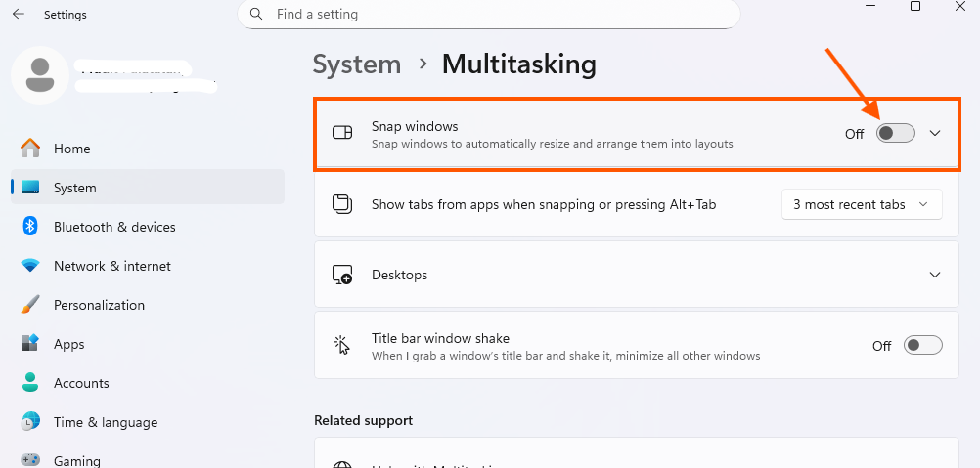Image resolution: width=980 pixels, height=468 pixels.
Task: Turn on the Snap windows toggle
Action: pyautogui.click(x=895, y=134)
